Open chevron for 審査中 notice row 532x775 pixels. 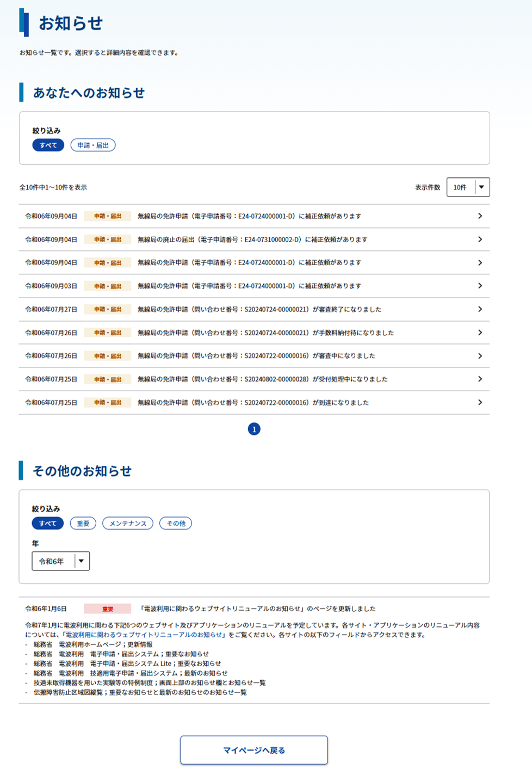point(480,356)
